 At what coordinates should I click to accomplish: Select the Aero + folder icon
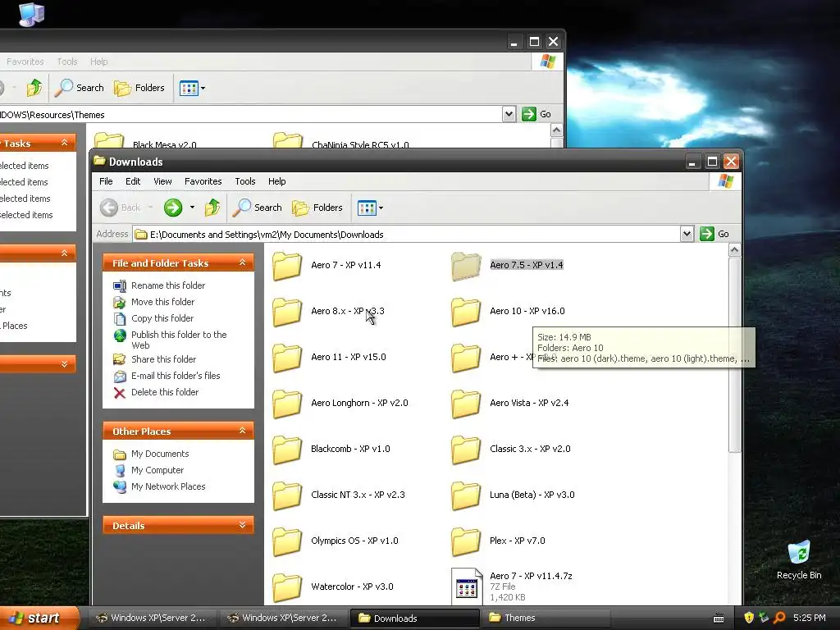point(466,358)
